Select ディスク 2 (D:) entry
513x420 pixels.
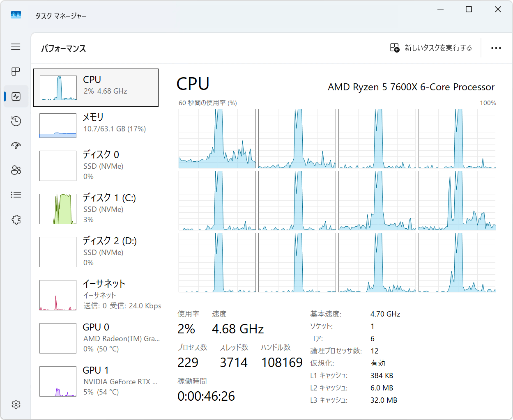click(96, 252)
